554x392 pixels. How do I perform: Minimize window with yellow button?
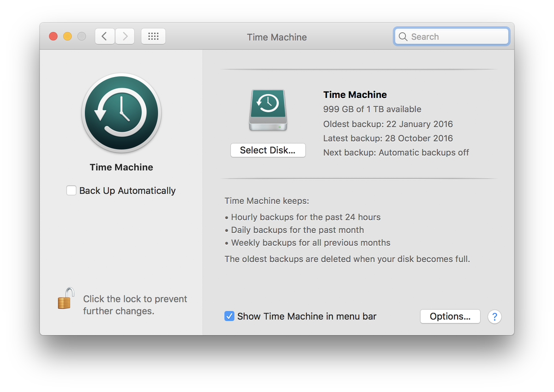pos(67,36)
